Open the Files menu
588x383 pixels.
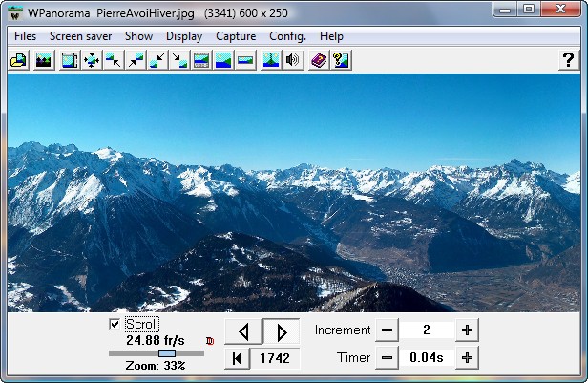[x=25, y=36]
